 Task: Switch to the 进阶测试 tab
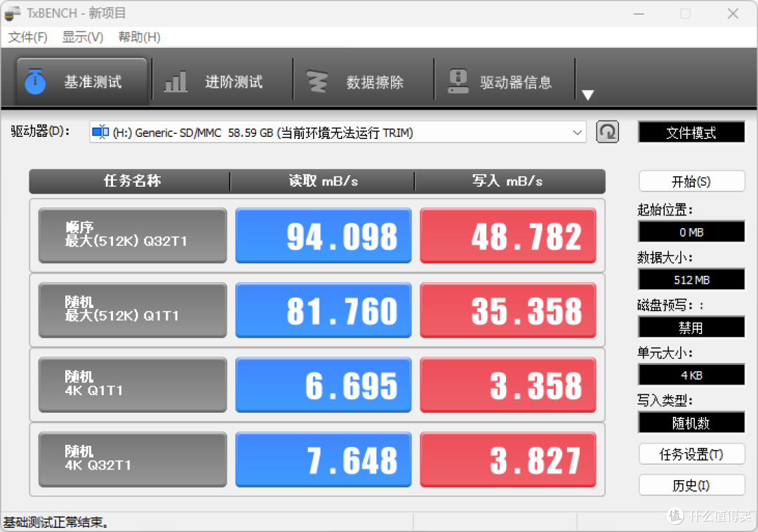click(x=222, y=81)
